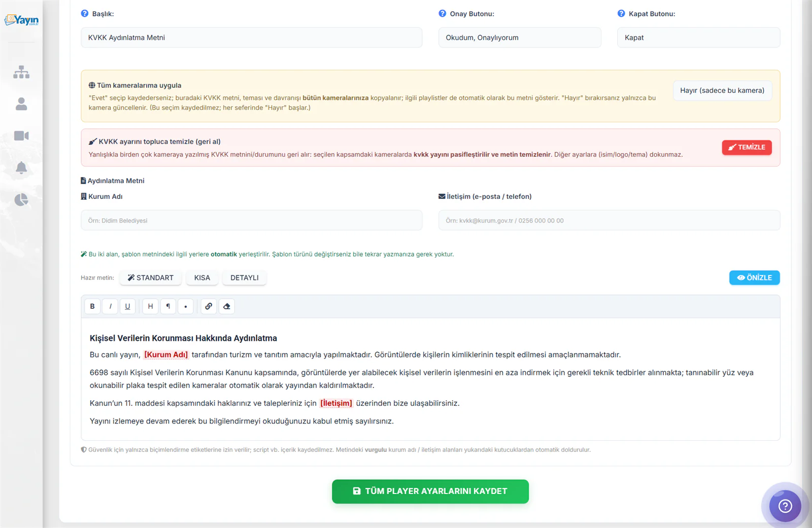Click the Onay Butonu help icon

pyautogui.click(x=443, y=14)
